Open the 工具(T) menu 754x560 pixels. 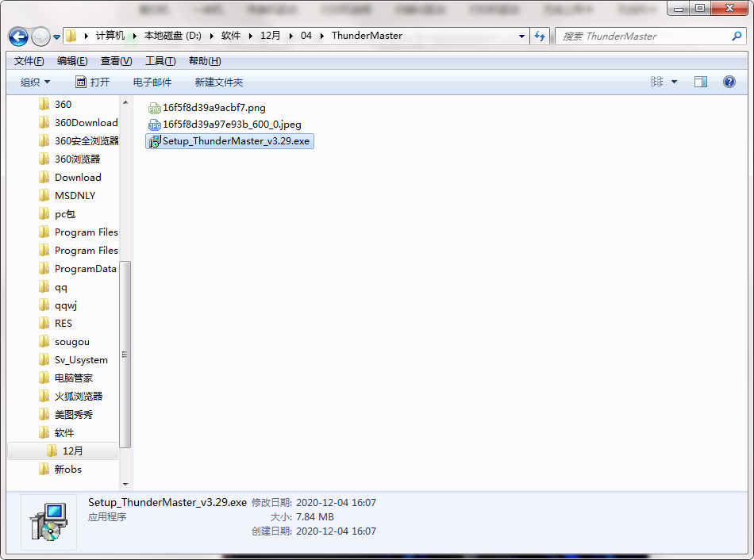click(160, 61)
